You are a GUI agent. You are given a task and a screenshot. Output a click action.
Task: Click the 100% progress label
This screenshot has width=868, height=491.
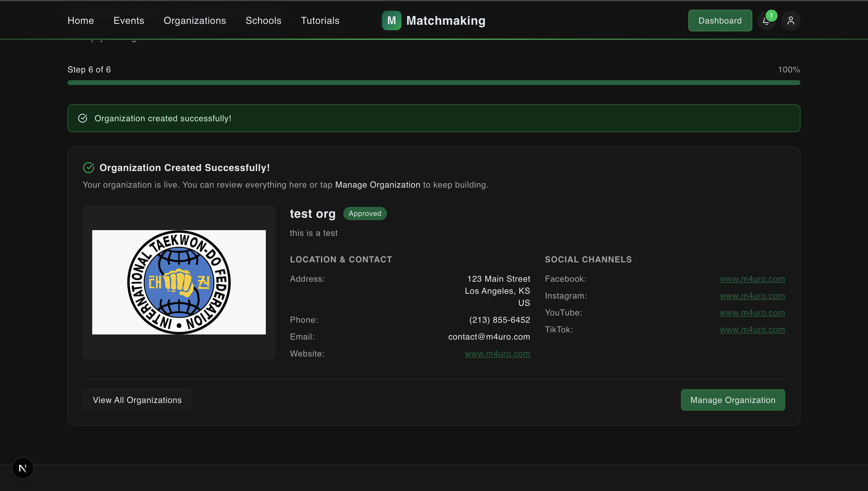point(789,70)
